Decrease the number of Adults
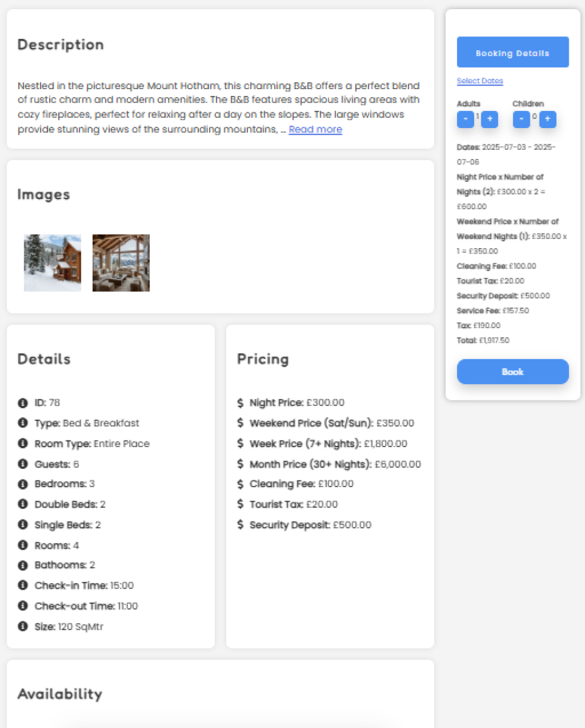This screenshot has height=728, width=585. (465, 120)
